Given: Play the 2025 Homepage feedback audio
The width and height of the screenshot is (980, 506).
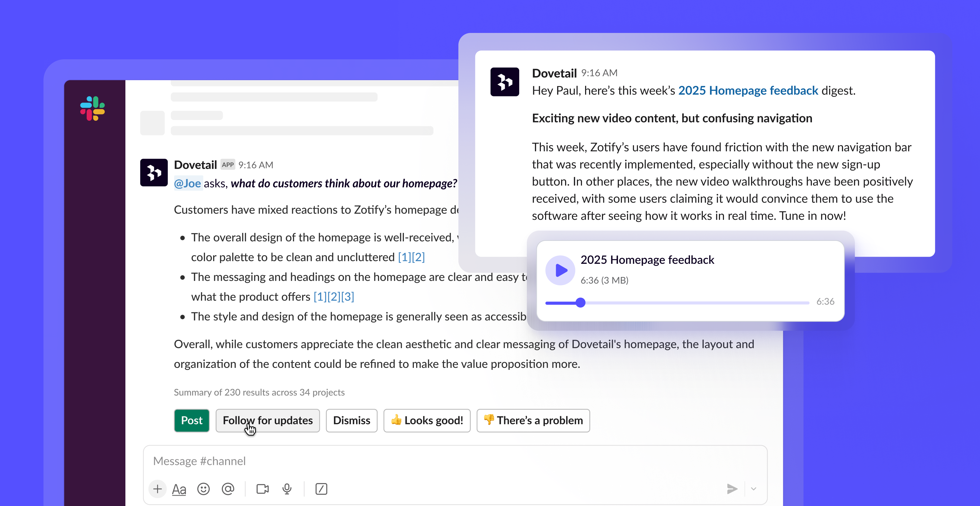Looking at the screenshot, I should pyautogui.click(x=560, y=270).
